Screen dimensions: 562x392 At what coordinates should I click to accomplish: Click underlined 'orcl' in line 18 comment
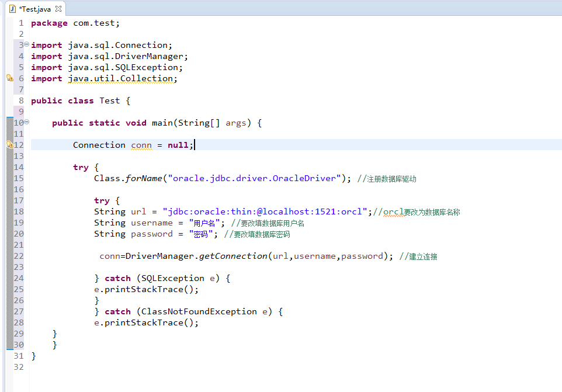[x=394, y=212]
